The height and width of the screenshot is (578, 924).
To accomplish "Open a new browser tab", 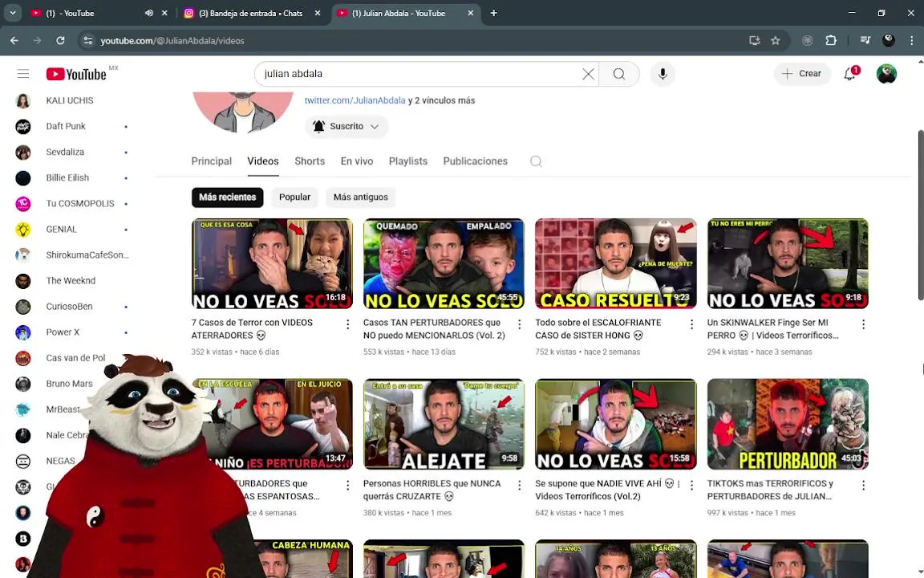I will [494, 13].
